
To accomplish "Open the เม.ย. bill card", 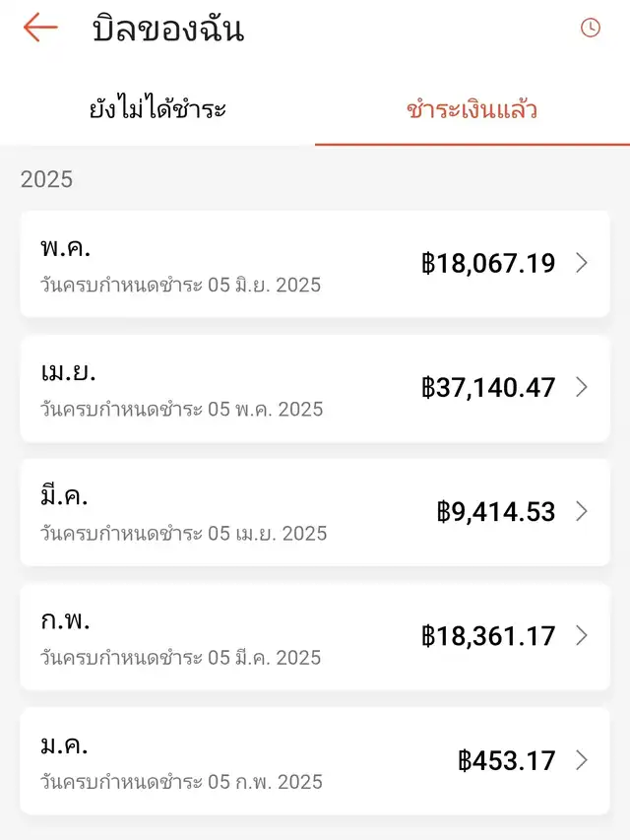I will (315, 388).
